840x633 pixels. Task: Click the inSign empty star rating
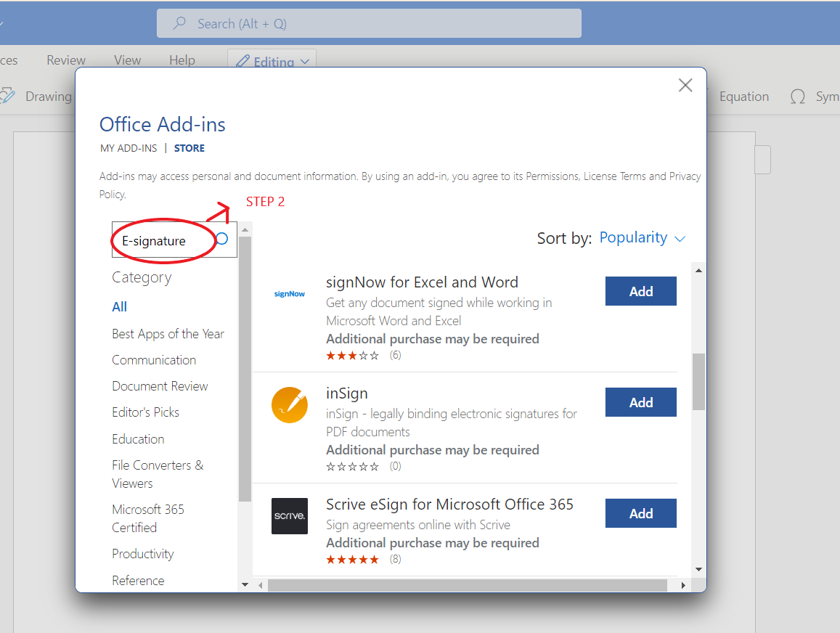(x=353, y=467)
